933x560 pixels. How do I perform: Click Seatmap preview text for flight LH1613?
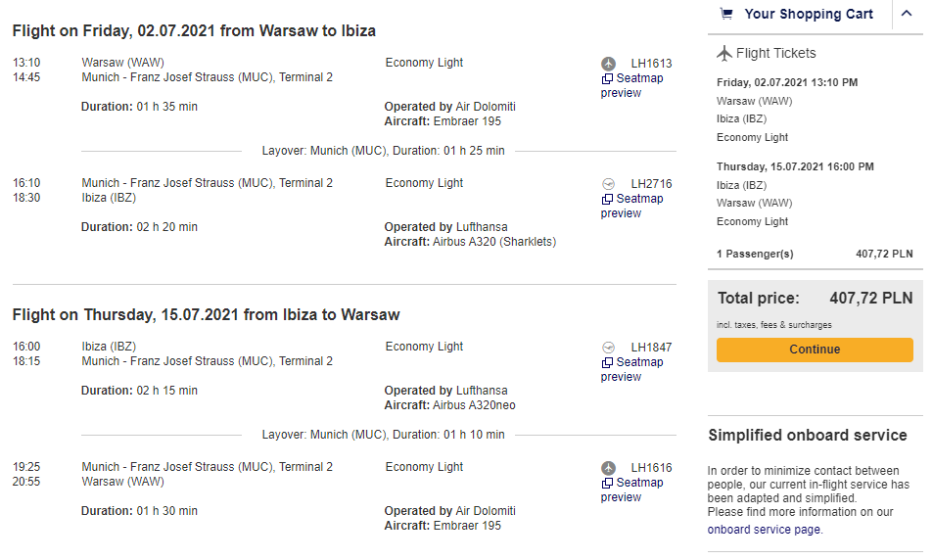(631, 86)
